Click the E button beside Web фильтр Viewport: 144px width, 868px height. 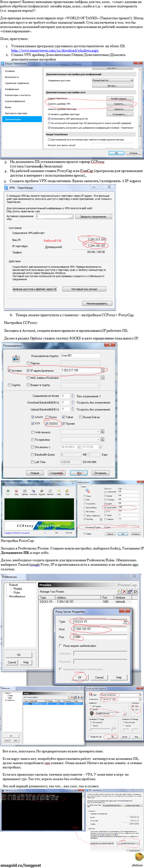point(102,431)
